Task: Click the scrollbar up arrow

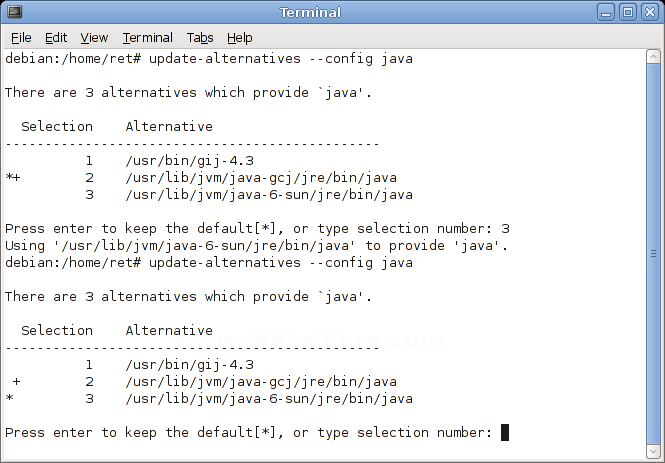Action: (x=653, y=57)
